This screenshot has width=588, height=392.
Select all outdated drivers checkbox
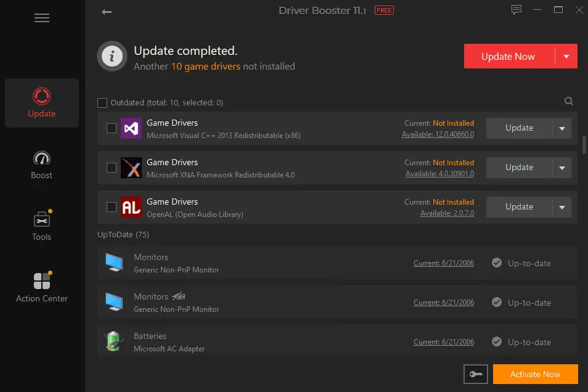[x=102, y=102]
